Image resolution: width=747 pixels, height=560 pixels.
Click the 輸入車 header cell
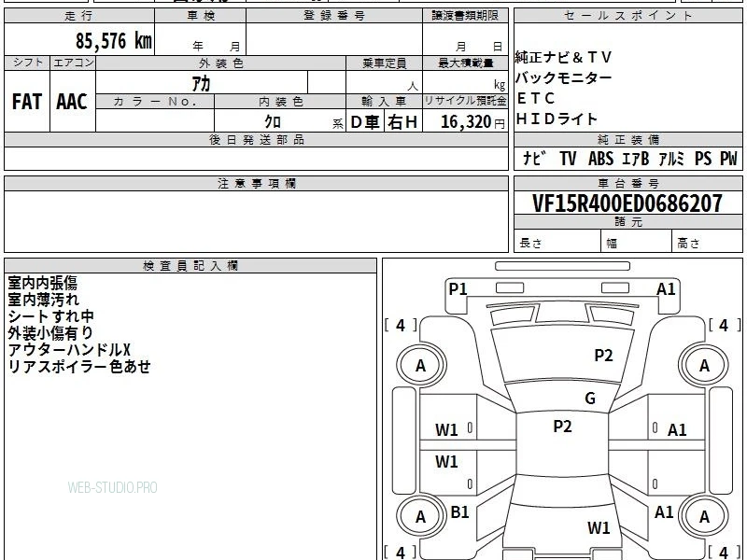(384, 102)
